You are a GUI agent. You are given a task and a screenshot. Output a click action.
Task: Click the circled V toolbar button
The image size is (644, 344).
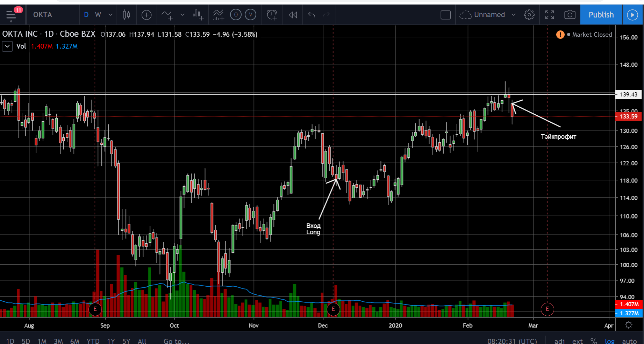(x=250, y=15)
